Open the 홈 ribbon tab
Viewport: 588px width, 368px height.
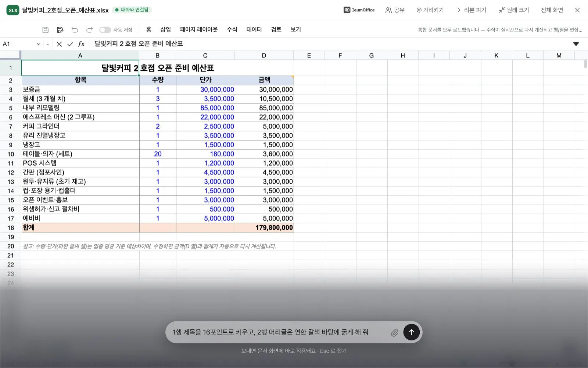pos(148,29)
